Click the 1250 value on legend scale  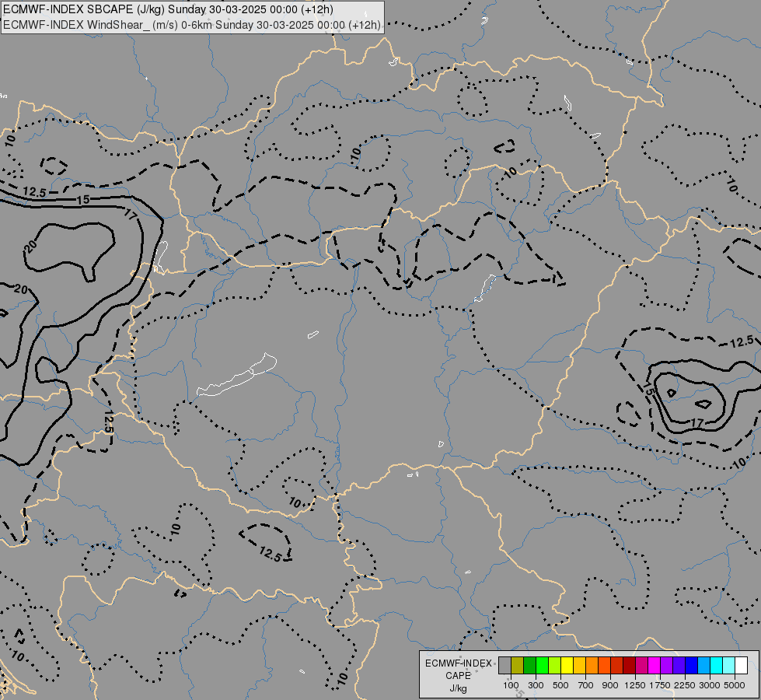coord(635,685)
